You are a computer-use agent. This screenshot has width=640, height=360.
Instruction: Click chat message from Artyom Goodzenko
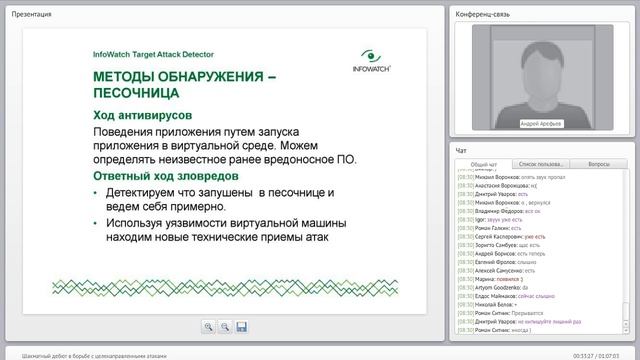coord(493,288)
